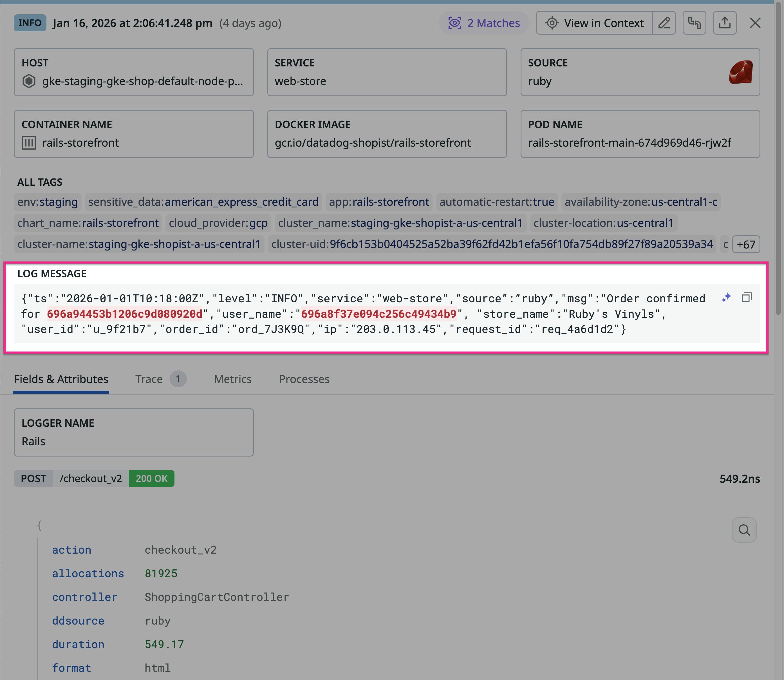Click the pencil edit icon beside View in Context

664,23
